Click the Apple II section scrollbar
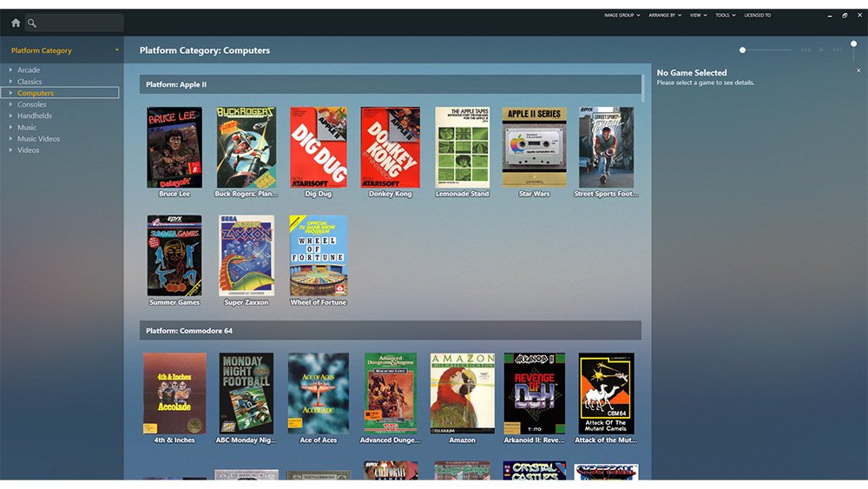868x489 pixels. pos(643,89)
